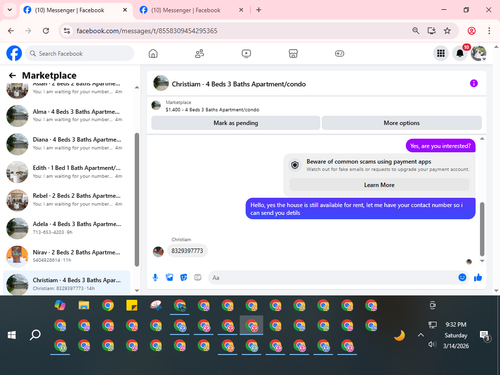This screenshot has width=500, height=375.
Task: Click the voice clip microphone icon
Action: pos(155,277)
